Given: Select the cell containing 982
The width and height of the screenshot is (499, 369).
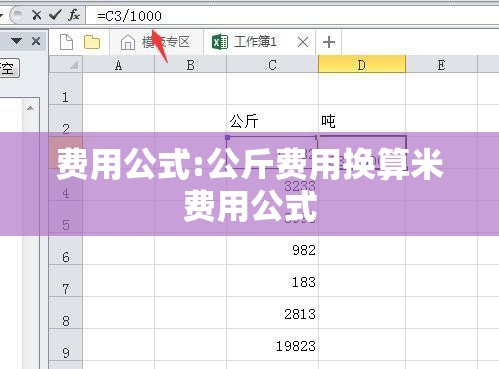Looking at the screenshot, I should point(272,249).
